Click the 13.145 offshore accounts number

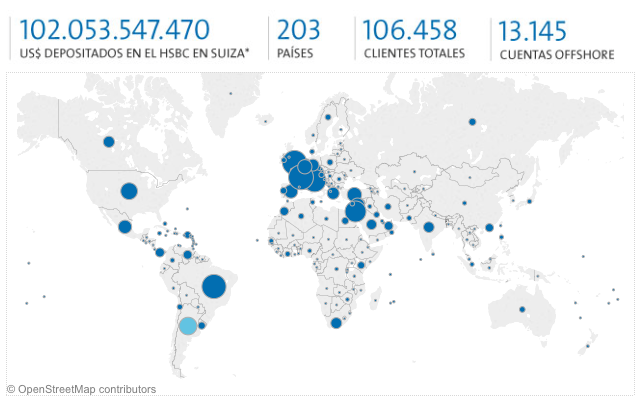[532, 31]
